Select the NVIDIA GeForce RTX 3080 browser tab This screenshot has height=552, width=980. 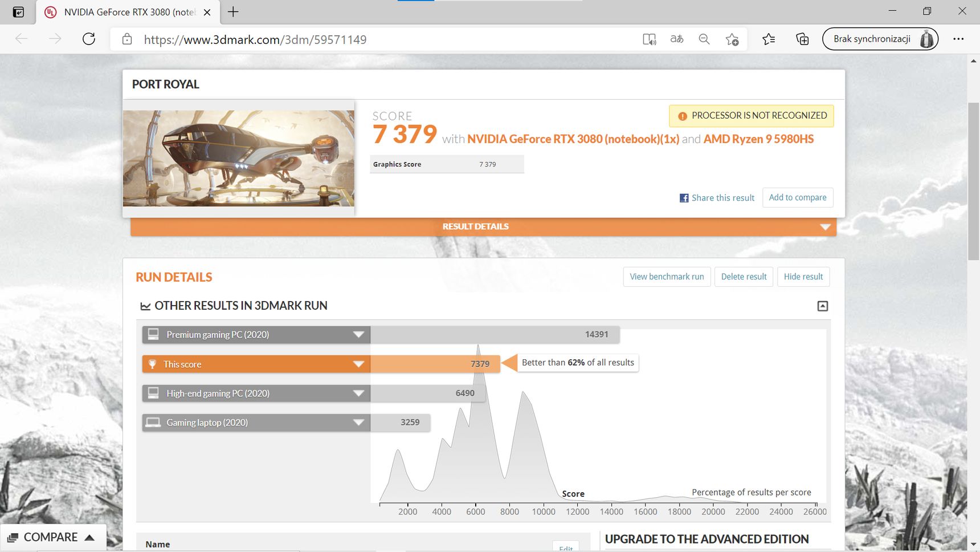click(128, 12)
